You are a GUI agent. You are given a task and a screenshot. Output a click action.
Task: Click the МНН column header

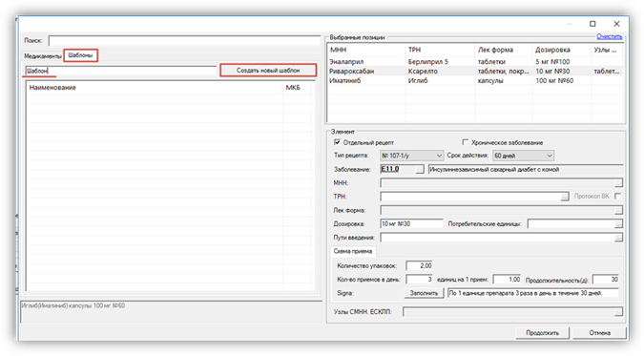(366, 50)
